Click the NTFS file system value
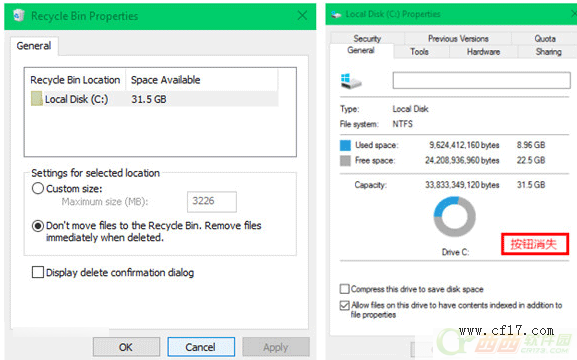The height and width of the screenshot is (360, 577). (x=403, y=124)
